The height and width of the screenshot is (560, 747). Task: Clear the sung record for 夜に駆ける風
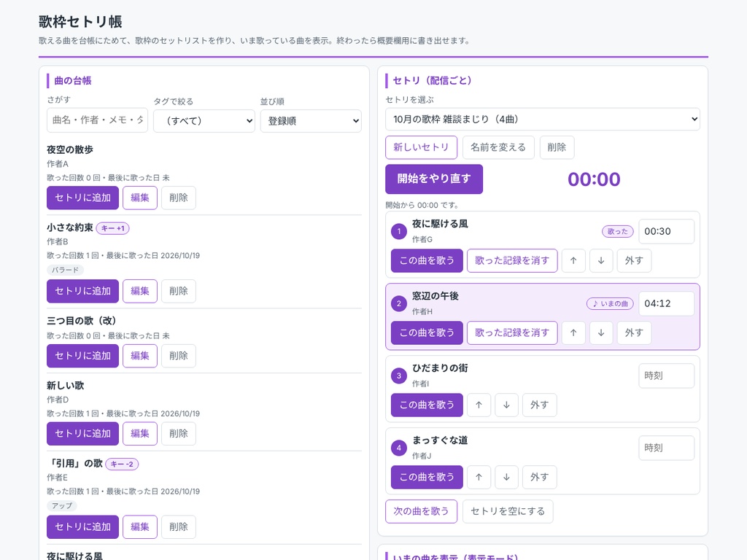[x=512, y=260]
